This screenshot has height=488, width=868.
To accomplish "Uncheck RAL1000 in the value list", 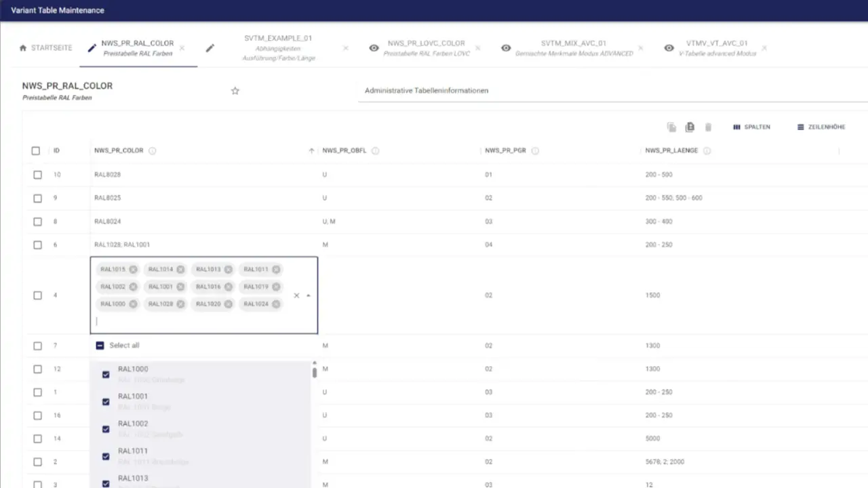I will coord(105,374).
